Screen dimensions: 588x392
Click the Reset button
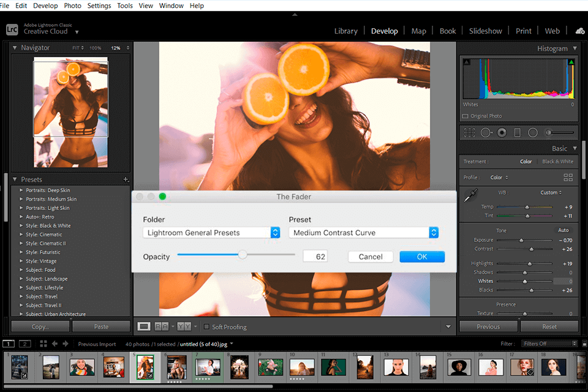coord(549,326)
